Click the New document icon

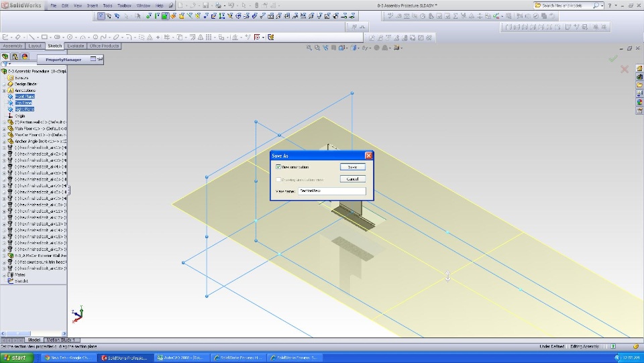(x=180, y=6)
